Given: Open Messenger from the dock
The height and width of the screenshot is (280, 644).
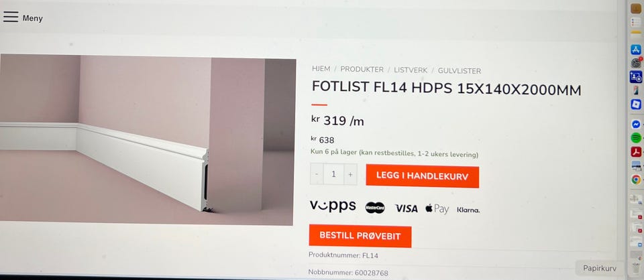Looking at the screenshot, I should tap(636, 124).
